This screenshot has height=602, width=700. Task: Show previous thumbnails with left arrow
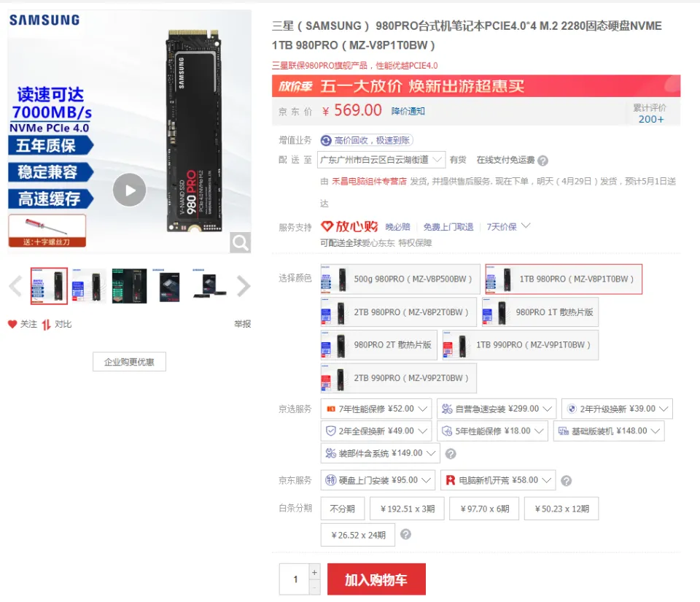pos(15,286)
